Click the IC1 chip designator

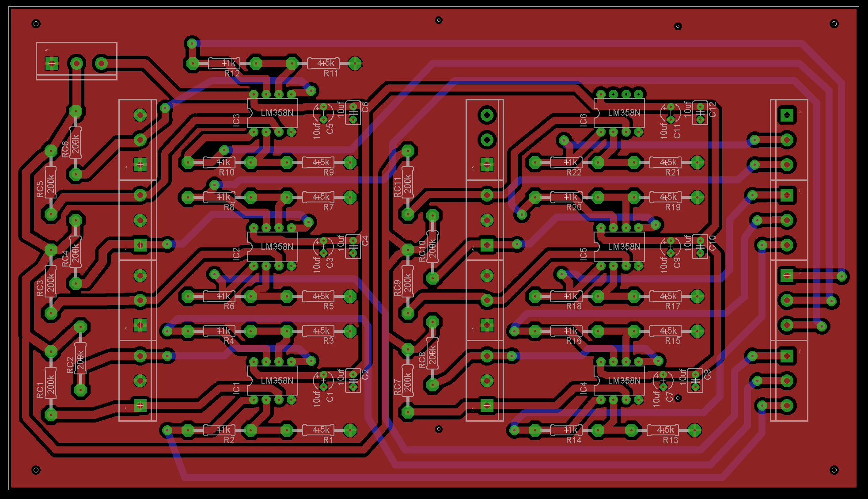[236, 388]
